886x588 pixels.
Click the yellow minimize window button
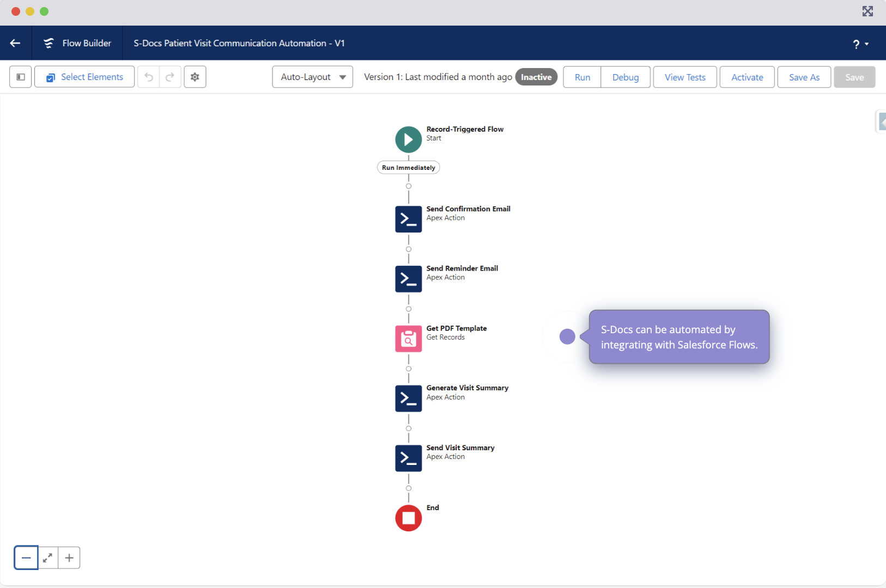(x=30, y=11)
